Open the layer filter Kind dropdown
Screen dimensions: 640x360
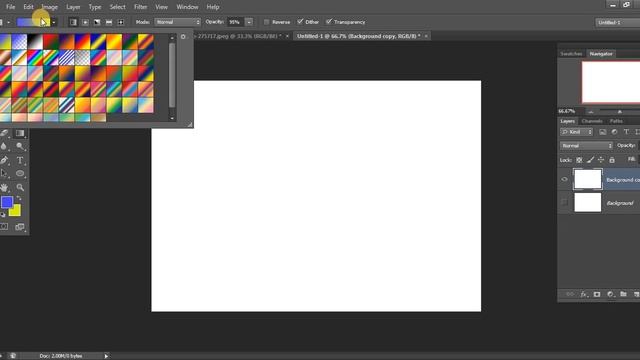point(576,132)
